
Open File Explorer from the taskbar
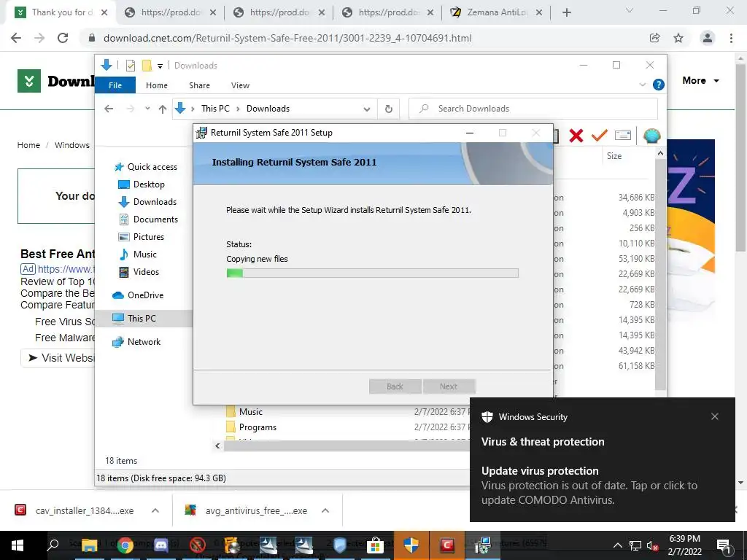(x=89, y=545)
